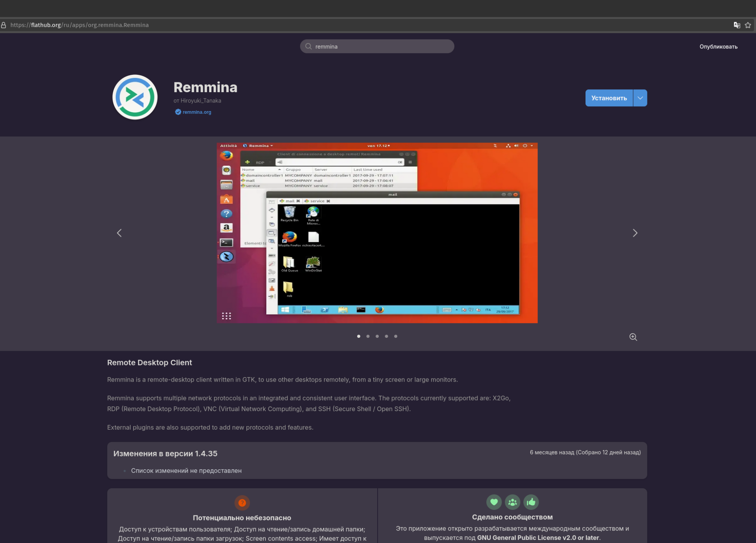Click the lock icon in the address bar

coord(4,25)
